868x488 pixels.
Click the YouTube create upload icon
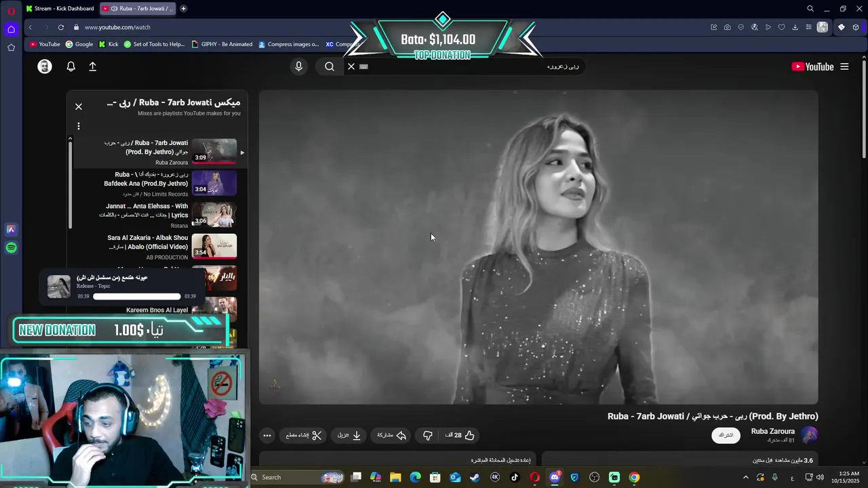click(93, 66)
